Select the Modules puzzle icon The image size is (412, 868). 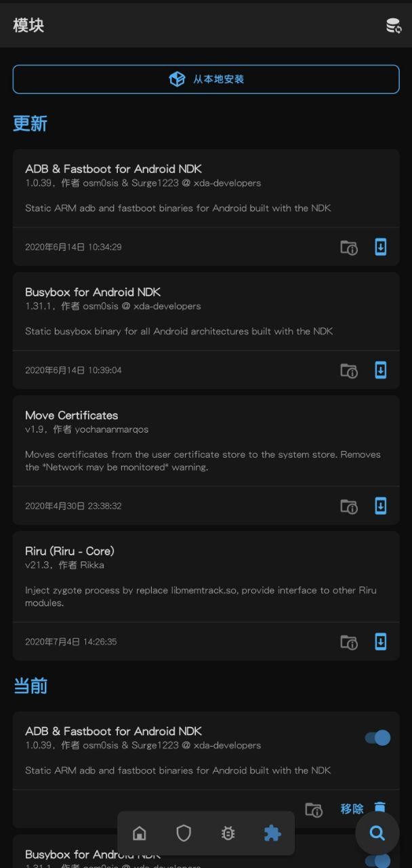[272, 833]
